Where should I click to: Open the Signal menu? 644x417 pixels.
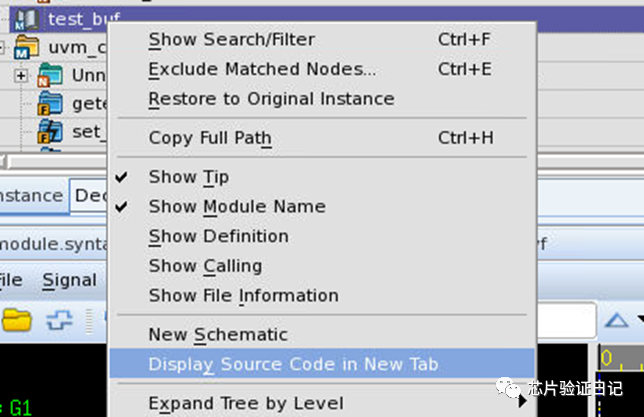point(69,281)
